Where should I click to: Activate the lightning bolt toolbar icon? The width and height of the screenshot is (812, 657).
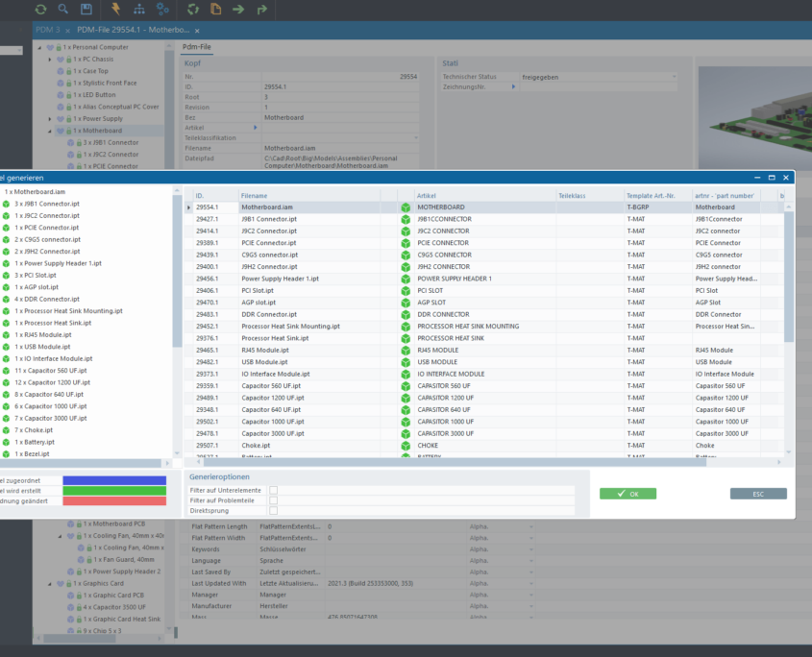[117, 9]
